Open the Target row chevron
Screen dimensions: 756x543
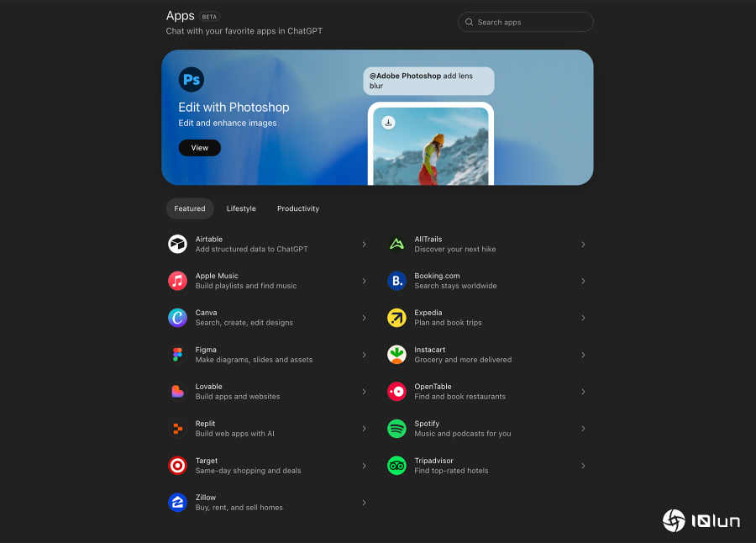(364, 466)
